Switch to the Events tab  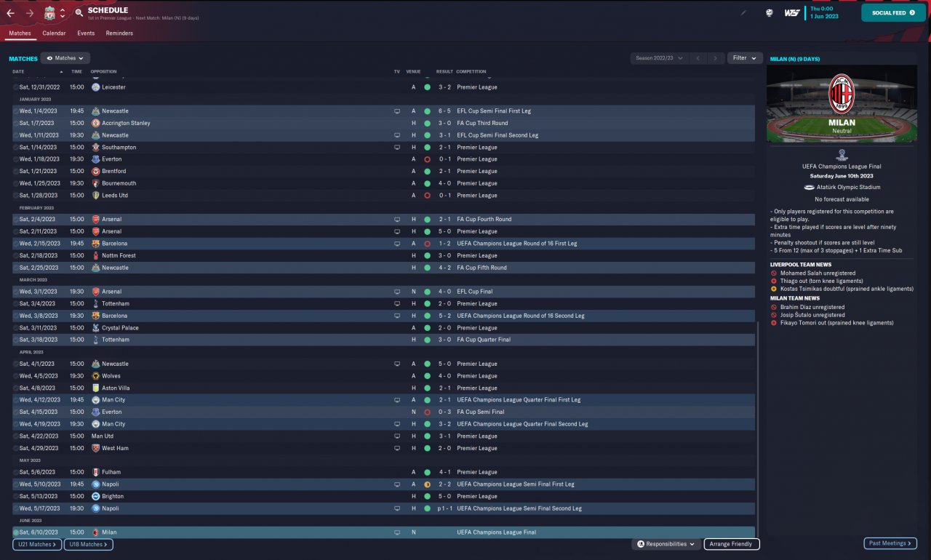pos(86,33)
